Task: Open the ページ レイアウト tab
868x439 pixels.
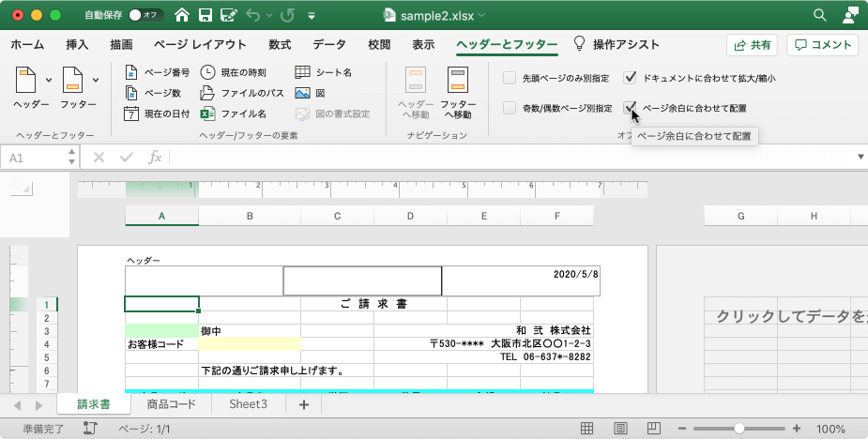Action: [x=200, y=45]
